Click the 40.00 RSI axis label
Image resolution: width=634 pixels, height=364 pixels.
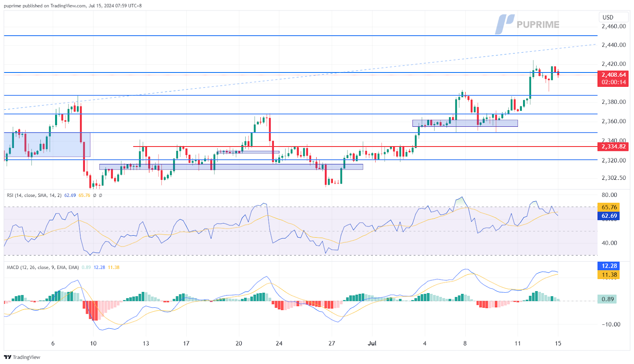609,243
